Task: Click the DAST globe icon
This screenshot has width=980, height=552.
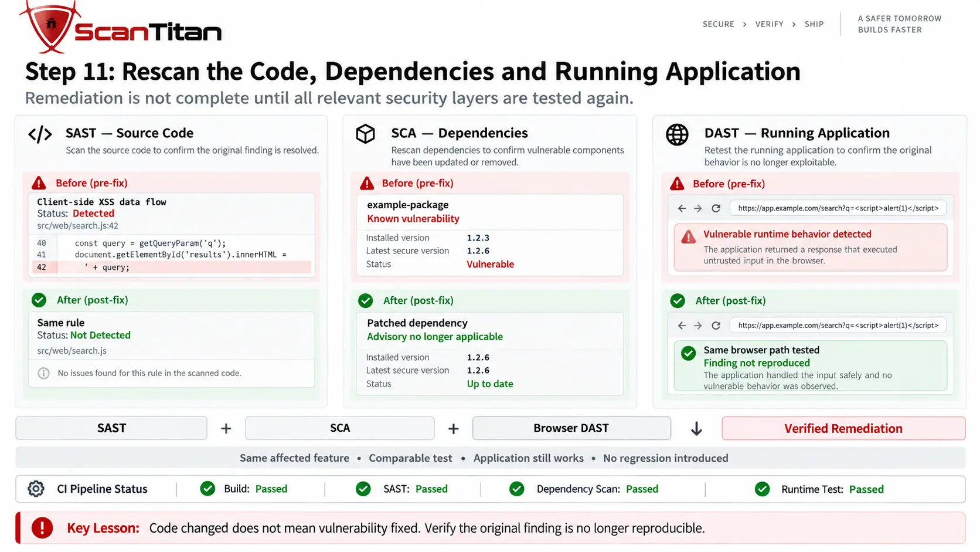Action: [677, 134]
